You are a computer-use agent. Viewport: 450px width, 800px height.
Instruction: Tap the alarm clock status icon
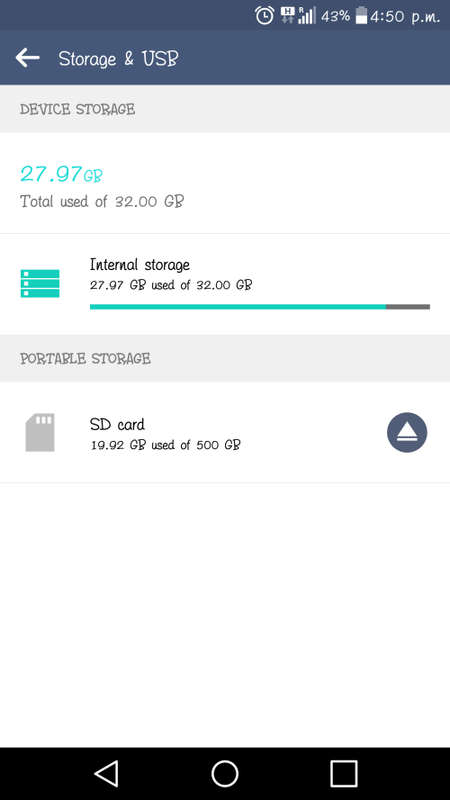[264, 15]
